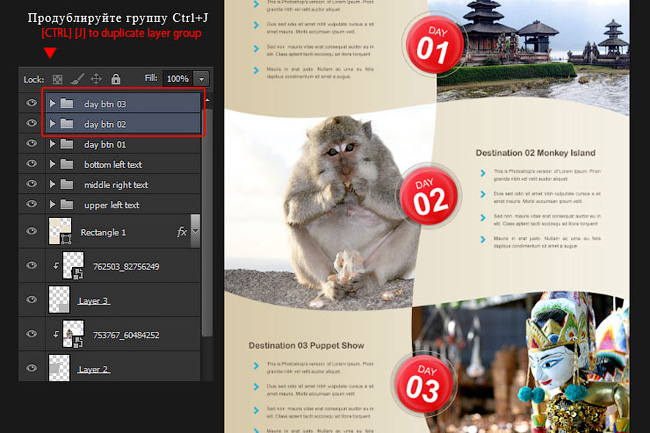Image resolution: width=650 pixels, height=433 pixels.
Task: Click the folder icon of day btn 02
Action: pyautogui.click(x=67, y=123)
